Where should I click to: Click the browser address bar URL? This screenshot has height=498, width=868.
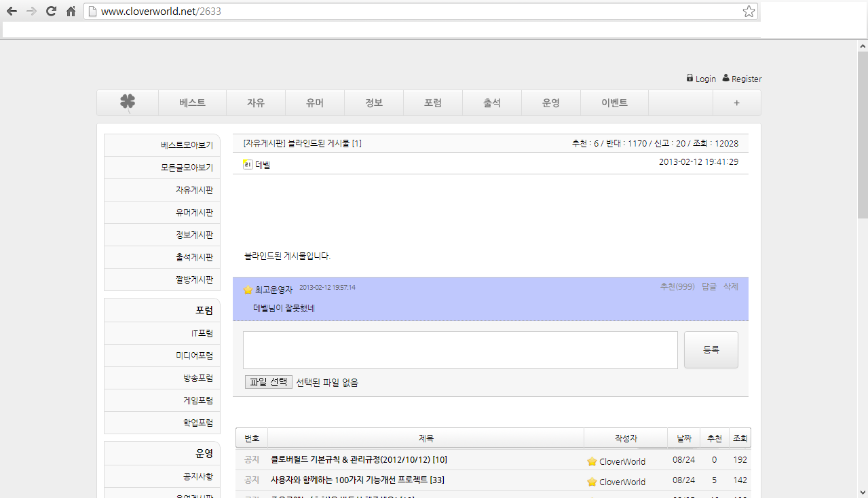tap(407, 11)
